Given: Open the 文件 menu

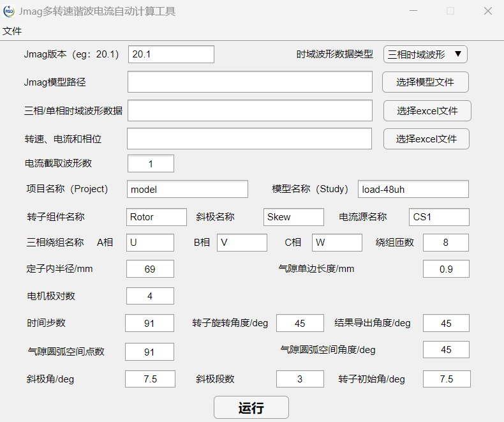Looking at the screenshot, I should (11, 31).
